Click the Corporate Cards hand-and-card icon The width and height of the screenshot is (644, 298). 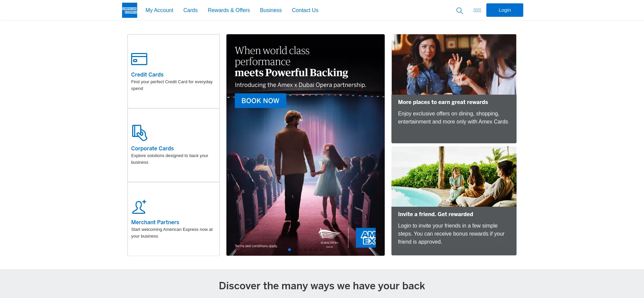[140, 133]
